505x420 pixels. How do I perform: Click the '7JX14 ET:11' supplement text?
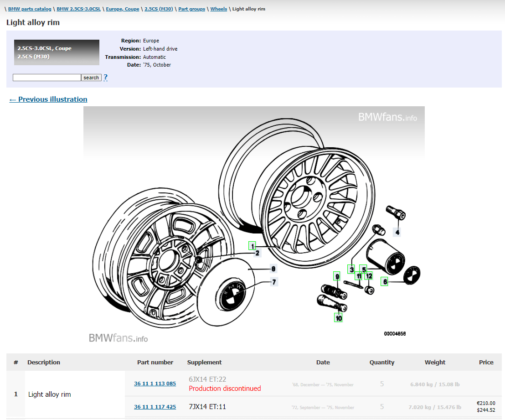[207, 407]
